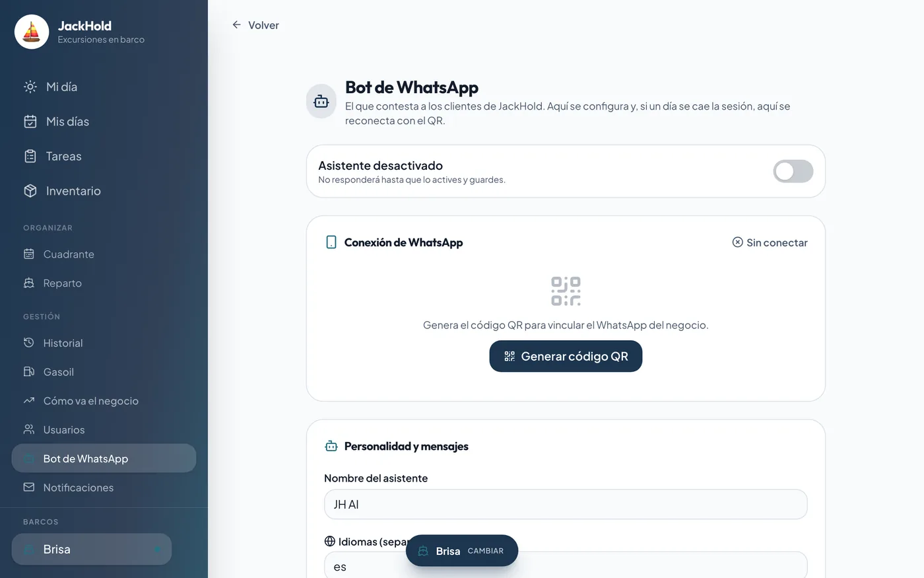
Task: Click the Idiomas input containing es
Action: [x=566, y=565]
